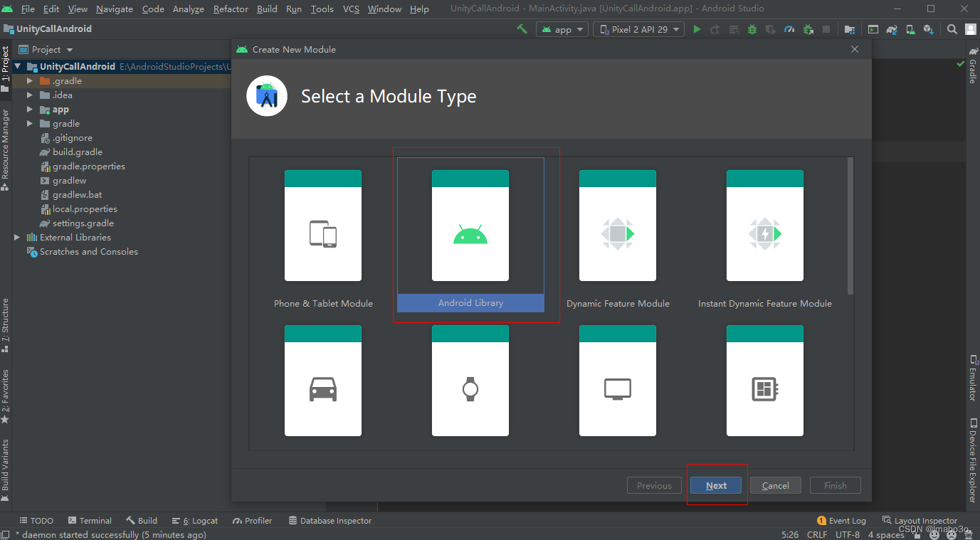
Task: Click Attach Debugger to Android Process icon
Action: (808, 29)
